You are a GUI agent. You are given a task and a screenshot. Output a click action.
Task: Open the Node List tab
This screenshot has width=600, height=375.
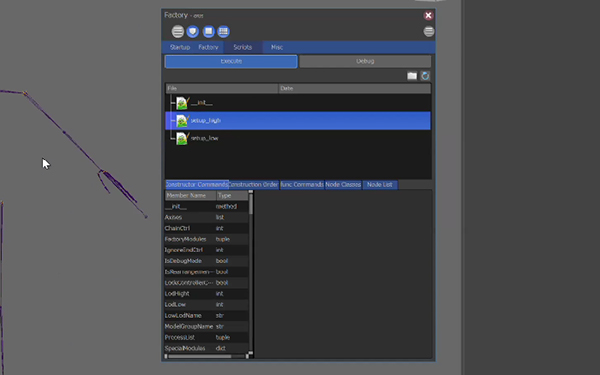click(x=380, y=184)
